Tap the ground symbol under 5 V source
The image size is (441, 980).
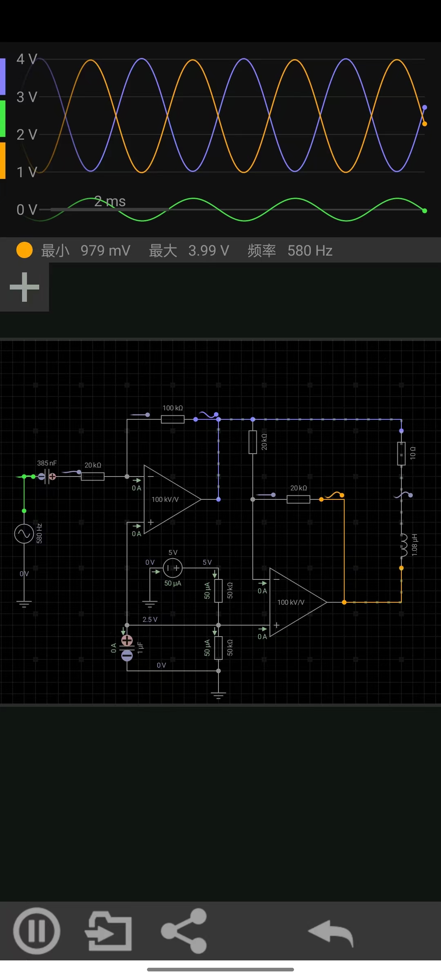pyautogui.click(x=150, y=604)
